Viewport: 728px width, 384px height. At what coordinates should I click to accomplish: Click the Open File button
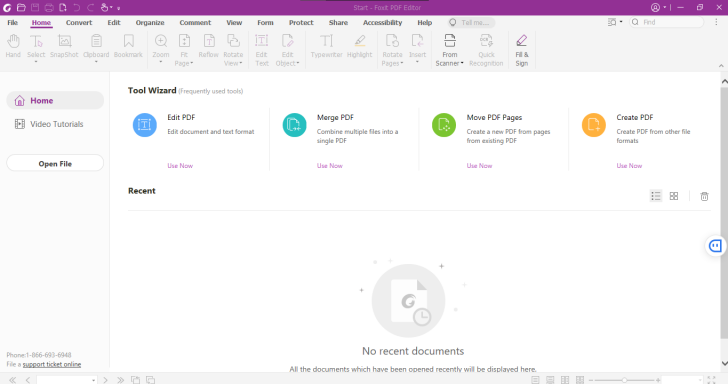click(x=55, y=163)
